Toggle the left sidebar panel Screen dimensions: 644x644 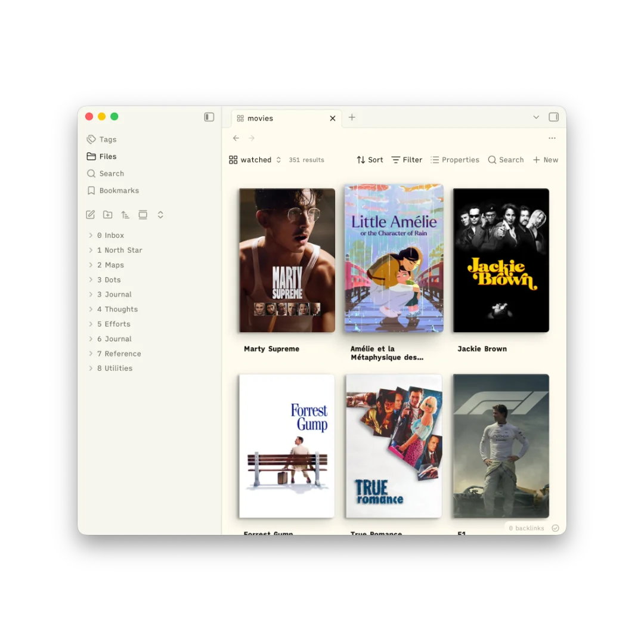(209, 117)
